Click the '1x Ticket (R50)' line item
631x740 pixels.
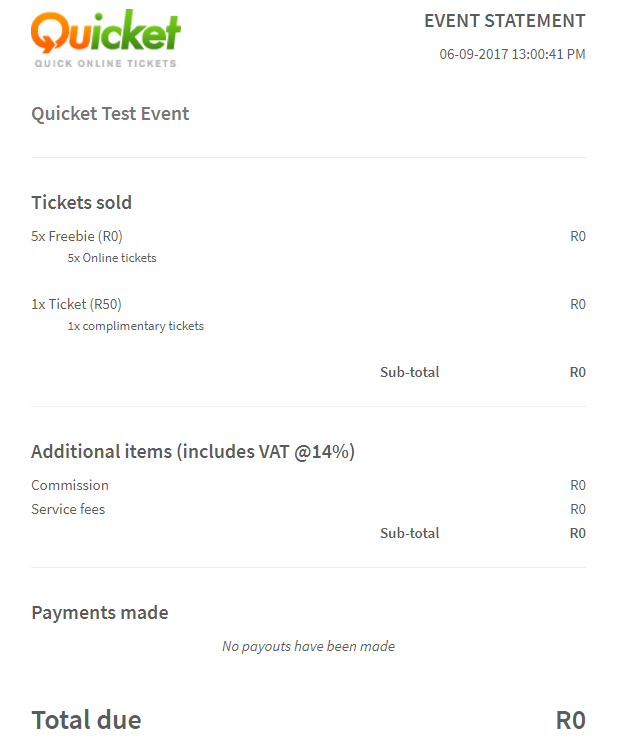76,304
